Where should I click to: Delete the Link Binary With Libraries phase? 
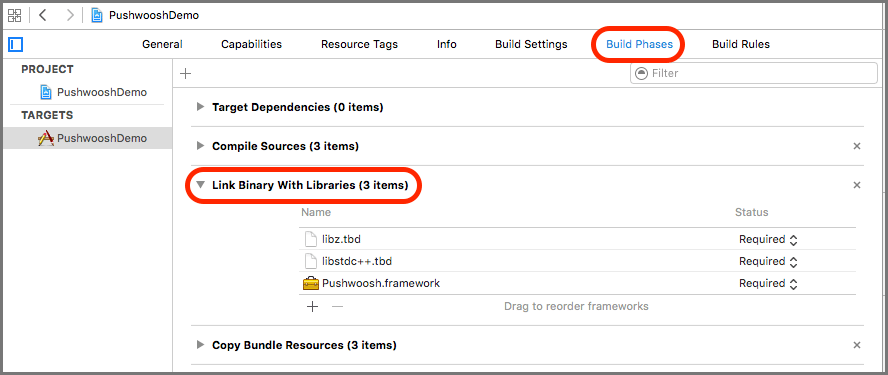(x=857, y=185)
